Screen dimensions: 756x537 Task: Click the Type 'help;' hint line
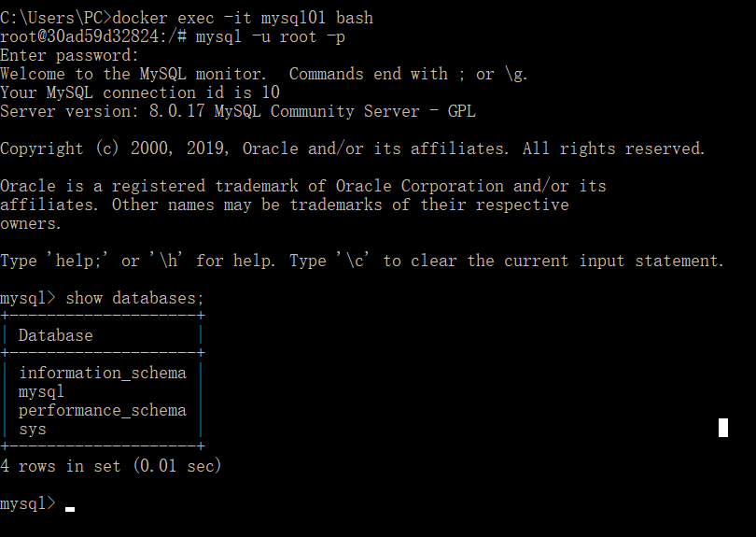(x=362, y=261)
